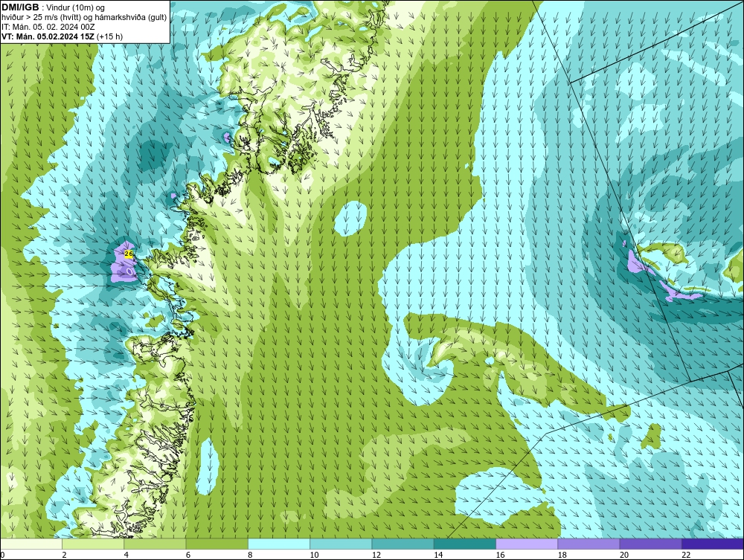Click the scale label "10"
The height and width of the screenshot is (560, 744).
point(314,555)
